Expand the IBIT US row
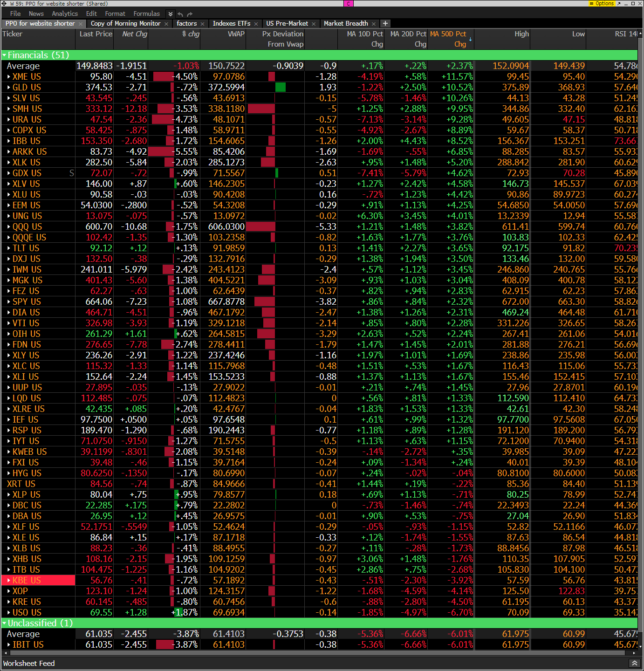 click(9, 645)
